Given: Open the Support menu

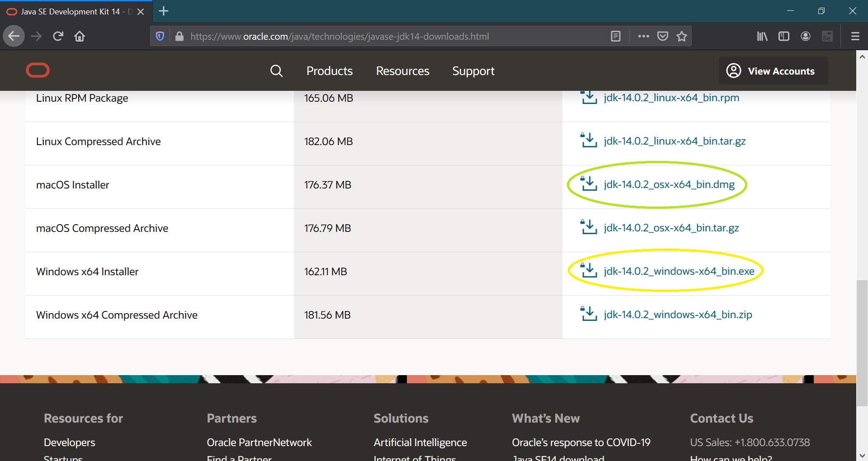Looking at the screenshot, I should 473,71.
